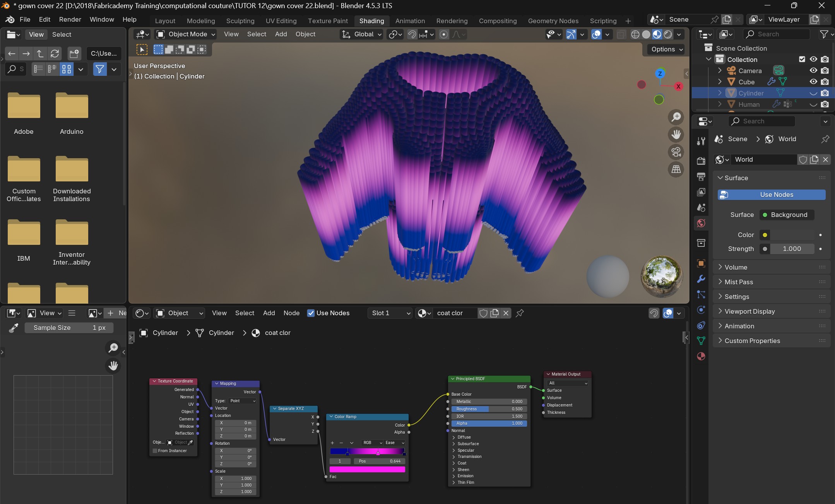
Task: Click the file browser refresh icon
Action: tap(55, 53)
